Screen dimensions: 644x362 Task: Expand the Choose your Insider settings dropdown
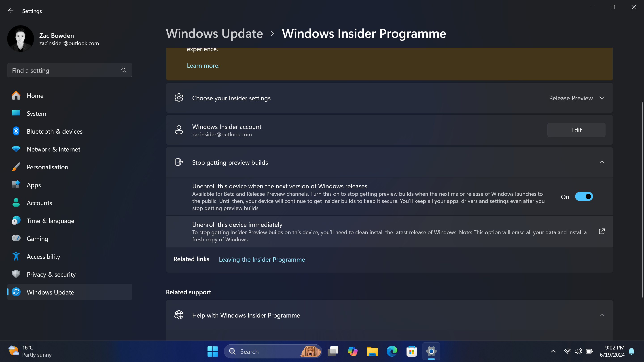(x=602, y=98)
